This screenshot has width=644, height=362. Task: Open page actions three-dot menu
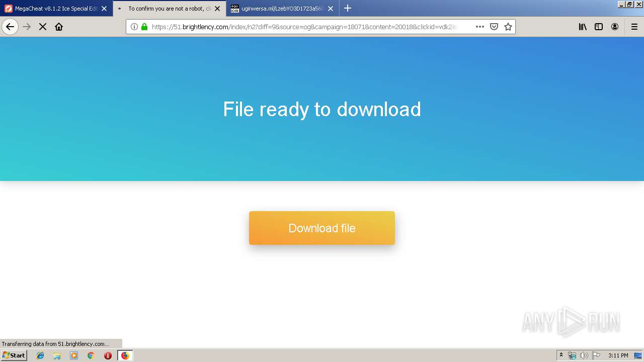click(480, 27)
